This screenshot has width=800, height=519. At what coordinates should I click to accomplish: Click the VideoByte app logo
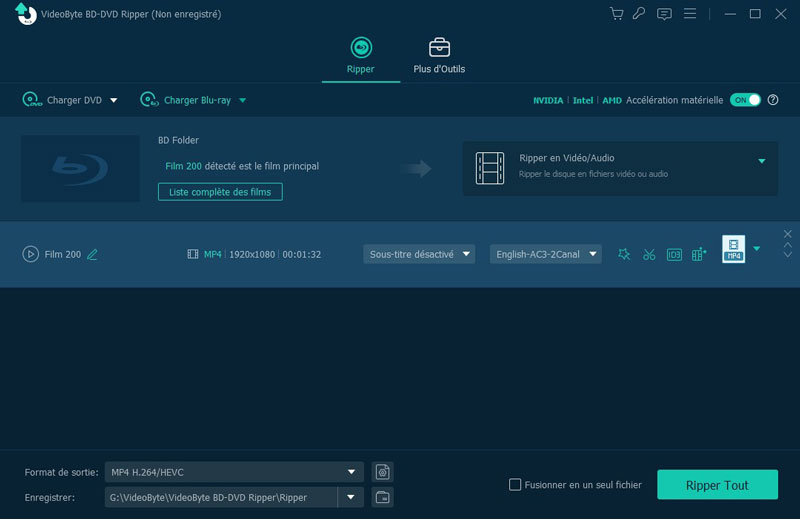pyautogui.click(x=26, y=14)
